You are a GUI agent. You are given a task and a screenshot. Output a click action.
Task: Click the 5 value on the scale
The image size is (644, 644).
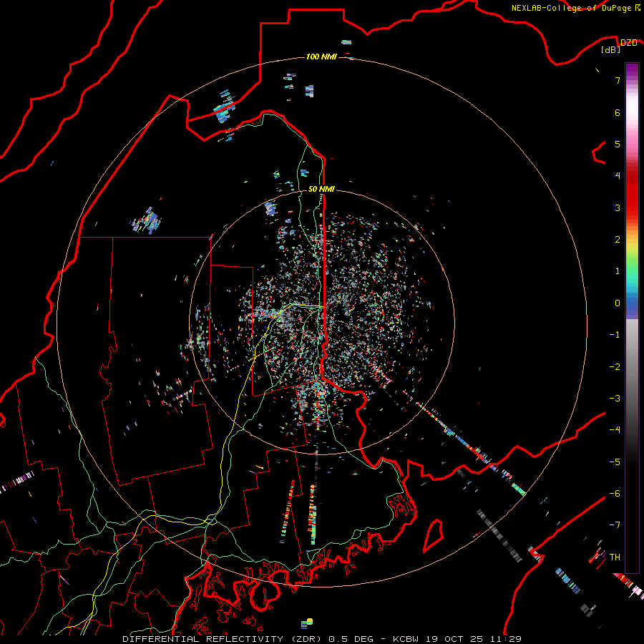(x=618, y=144)
